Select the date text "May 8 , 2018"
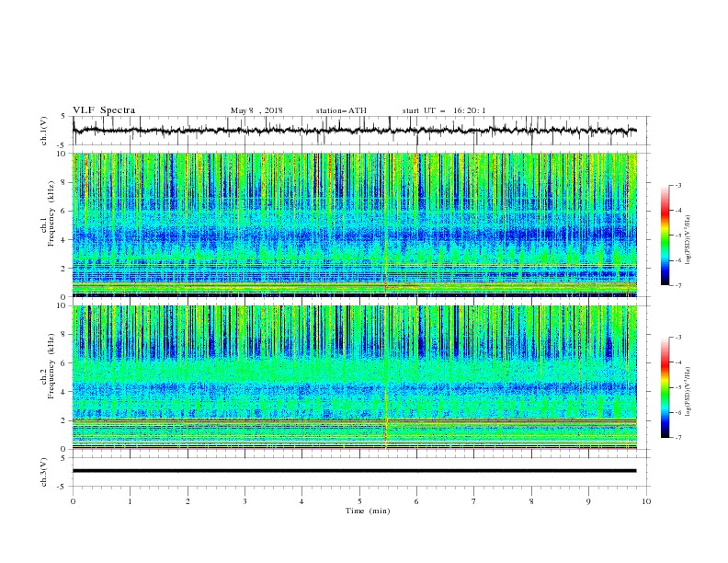Image resolution: width=728 pixels, height=563 pixels. click(x=256, y=110)
